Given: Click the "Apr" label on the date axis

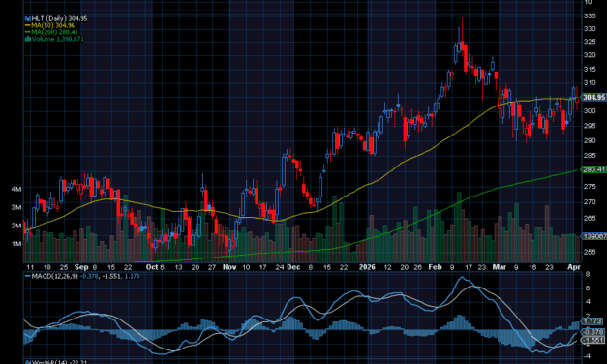Looking at the screenshot, I should click(x=574, y=267).
